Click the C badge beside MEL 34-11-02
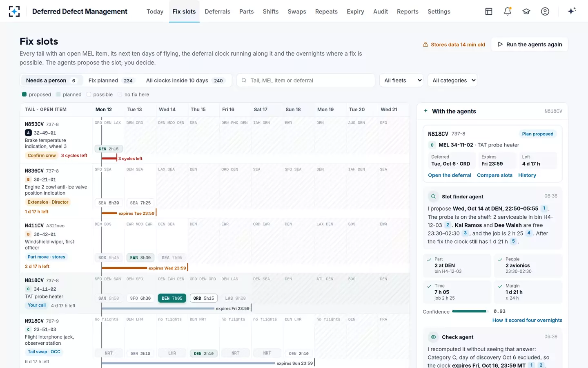This screenshot has height=368, width=588. click(432, 145)
